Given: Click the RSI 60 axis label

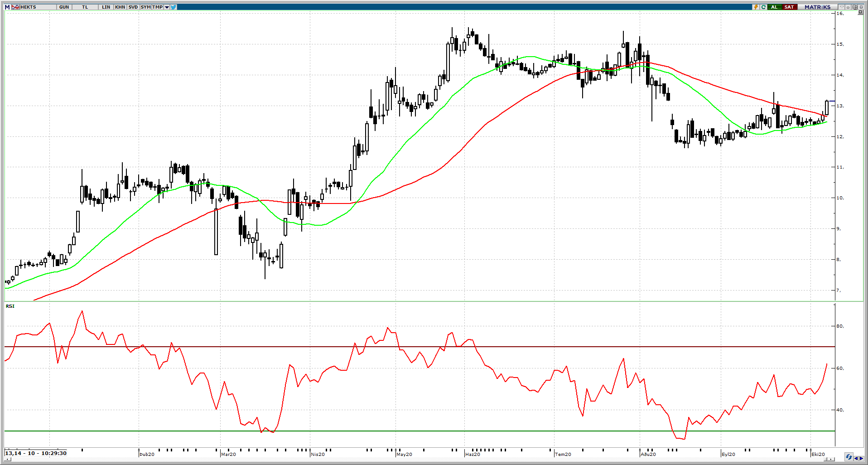Looking at the screenshot, I should click(840, 368).
